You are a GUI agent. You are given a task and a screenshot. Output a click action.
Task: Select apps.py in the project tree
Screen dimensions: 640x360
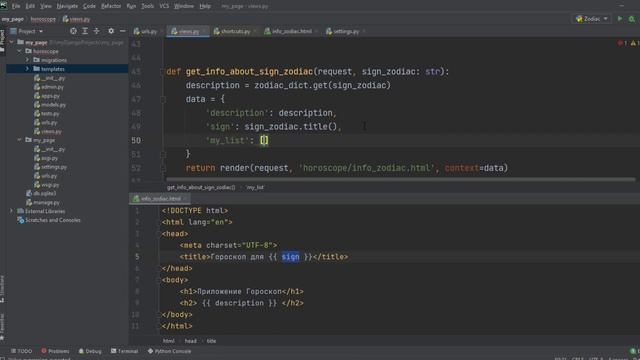click(x=47, y=96)
